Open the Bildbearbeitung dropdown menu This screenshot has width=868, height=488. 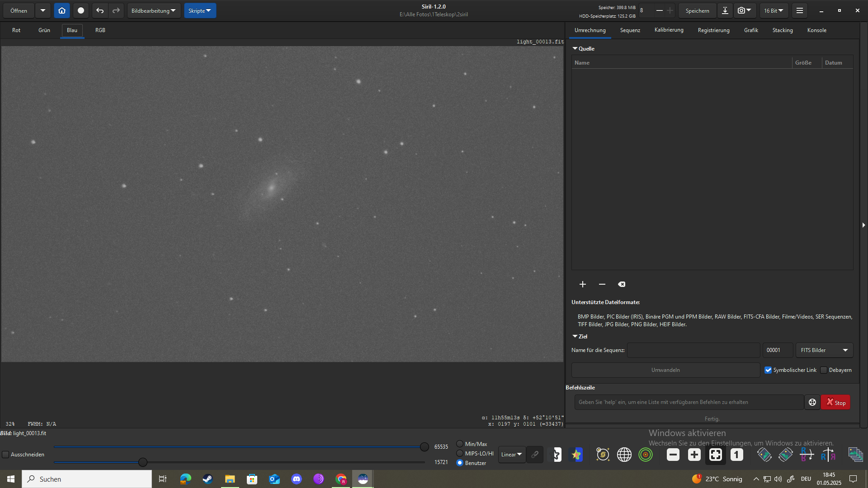154,10
